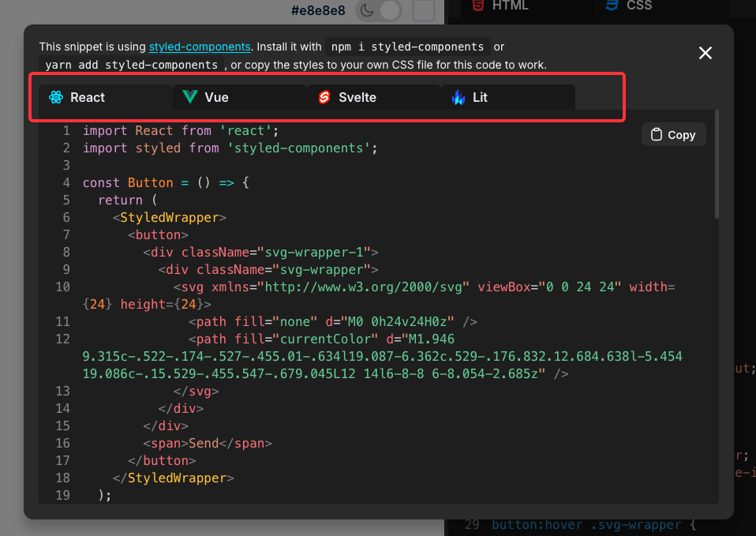This screenshot has width=756, height=536.
Task: Click the HTML5 shield icon
Action: 477,6
